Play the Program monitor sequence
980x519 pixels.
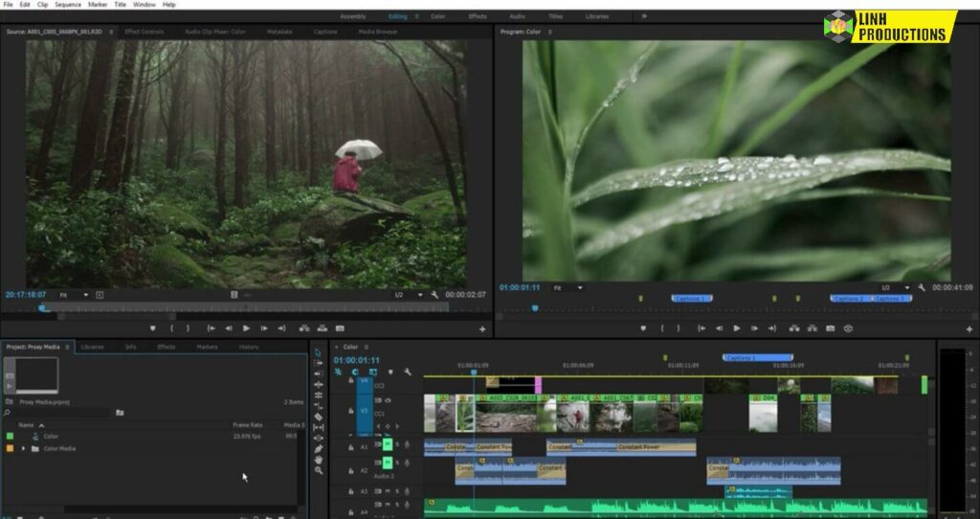pyautogui.click(x=737, y=328)
